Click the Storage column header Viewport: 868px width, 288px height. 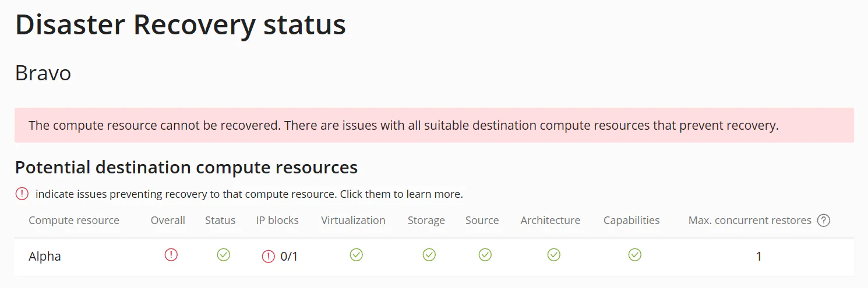426,221
